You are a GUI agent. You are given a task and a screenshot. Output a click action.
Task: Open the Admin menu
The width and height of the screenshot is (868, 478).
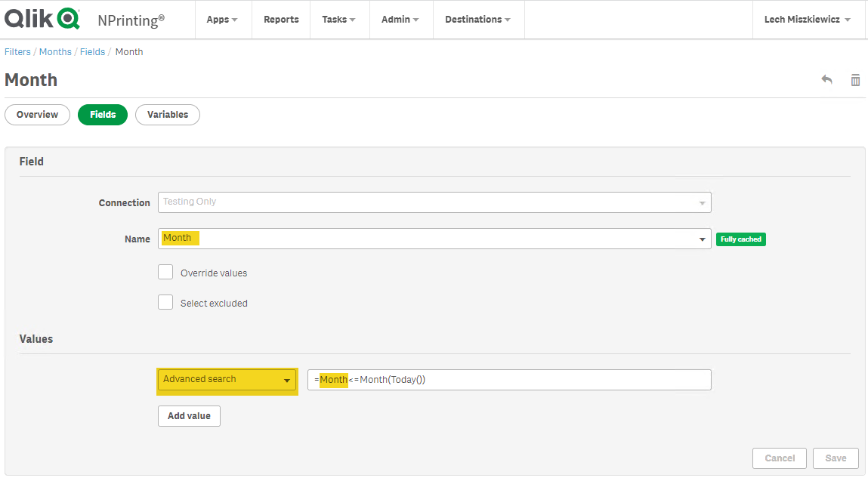pyautogui.click(x=400, y=20)
